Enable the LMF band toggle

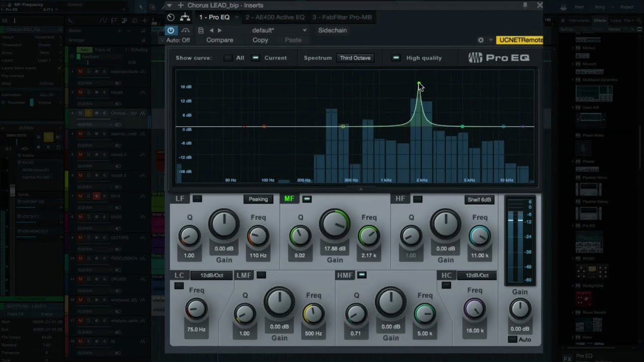(261, 275)
